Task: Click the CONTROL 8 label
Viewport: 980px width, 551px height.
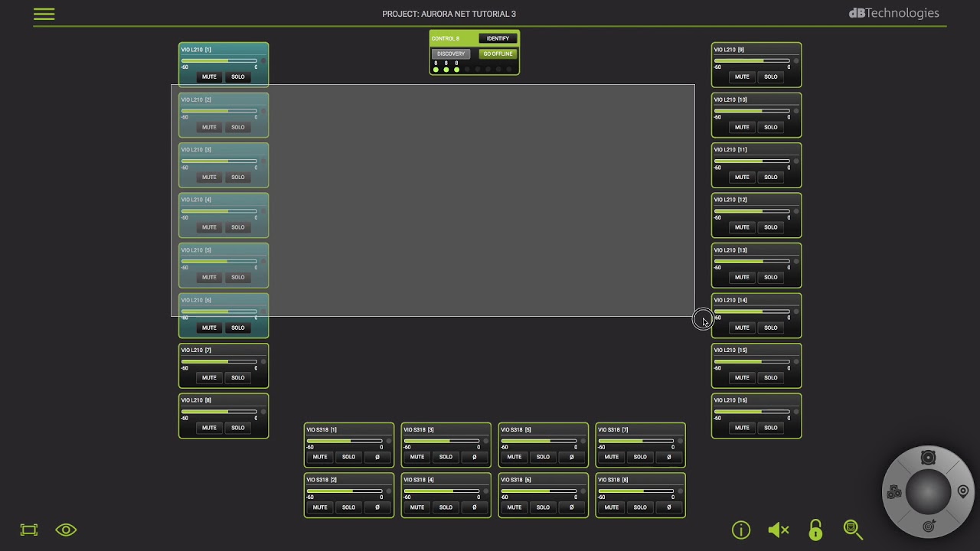Action: pos(446,38)
